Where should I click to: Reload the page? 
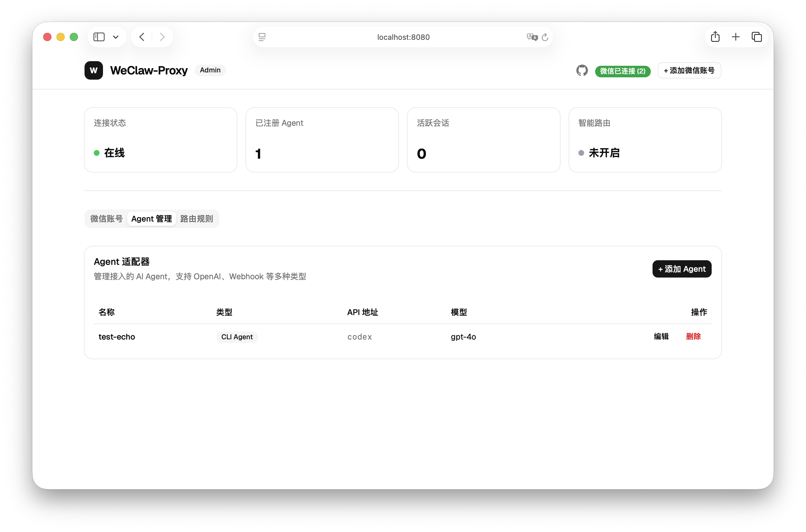[x=545, y=37]
